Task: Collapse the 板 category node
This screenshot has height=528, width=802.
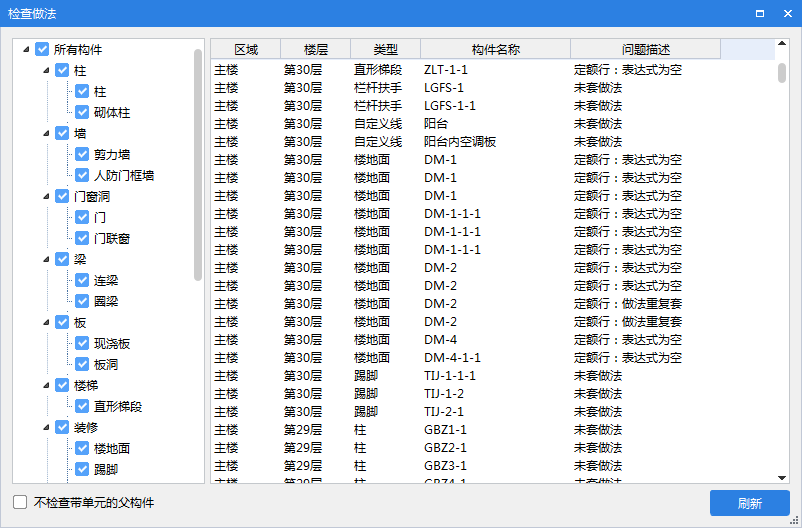Action: click(46, 322)
